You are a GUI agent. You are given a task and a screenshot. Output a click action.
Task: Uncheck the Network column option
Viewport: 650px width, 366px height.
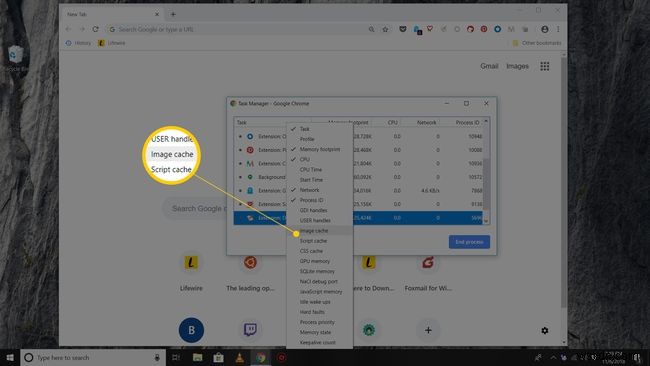tap(320, 190)
